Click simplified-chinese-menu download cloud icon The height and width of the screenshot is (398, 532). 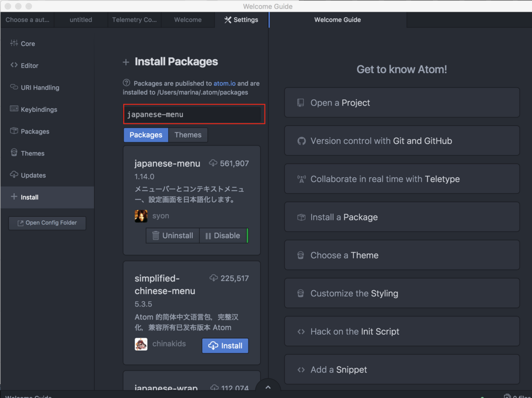point(214,278)
